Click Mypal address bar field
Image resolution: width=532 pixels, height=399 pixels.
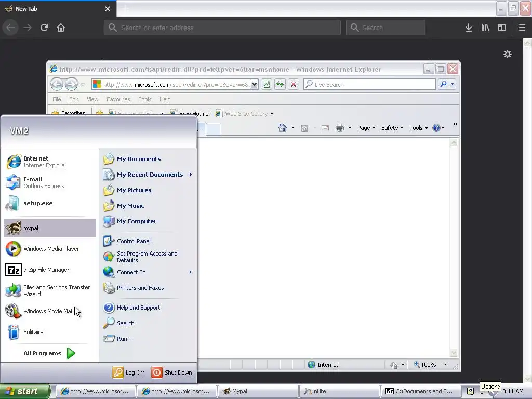(x=222, y=28)
